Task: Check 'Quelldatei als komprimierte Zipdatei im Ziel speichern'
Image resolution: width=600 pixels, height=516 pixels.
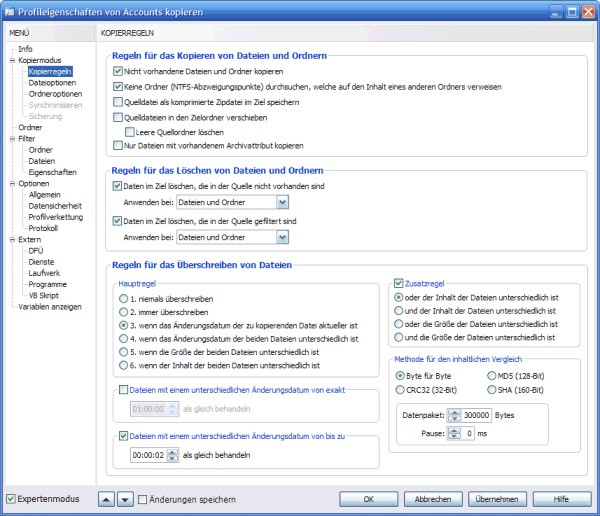Action: tap(117, 102)
